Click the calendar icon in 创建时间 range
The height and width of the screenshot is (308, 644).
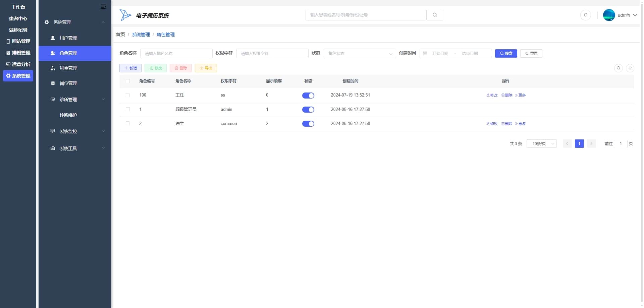(425, 54)
